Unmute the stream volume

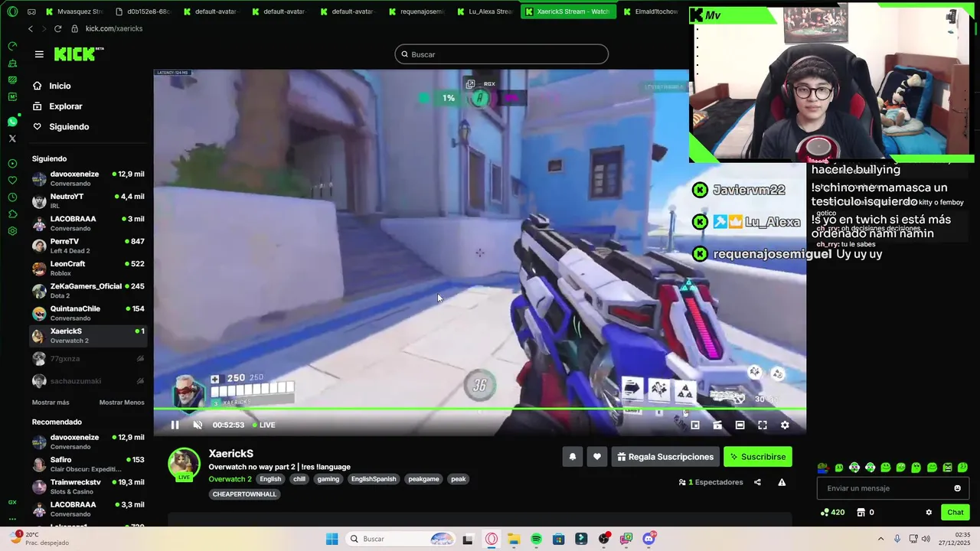198,425
